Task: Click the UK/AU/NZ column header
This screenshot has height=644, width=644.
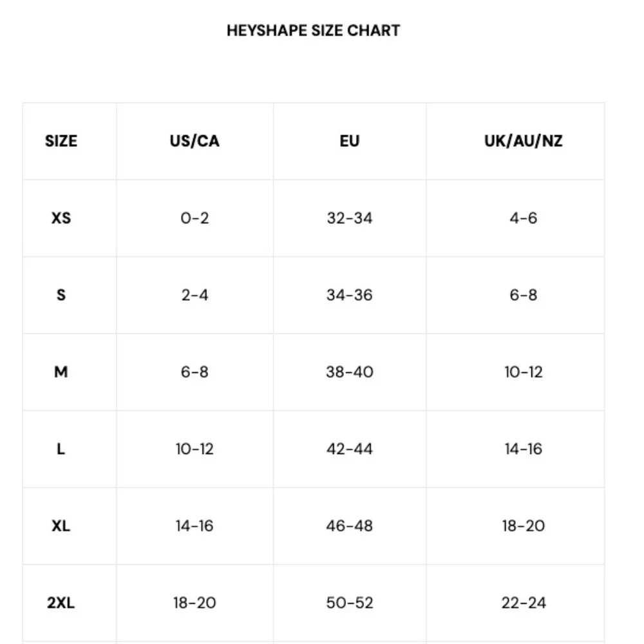Action: (x=523, y=141)
